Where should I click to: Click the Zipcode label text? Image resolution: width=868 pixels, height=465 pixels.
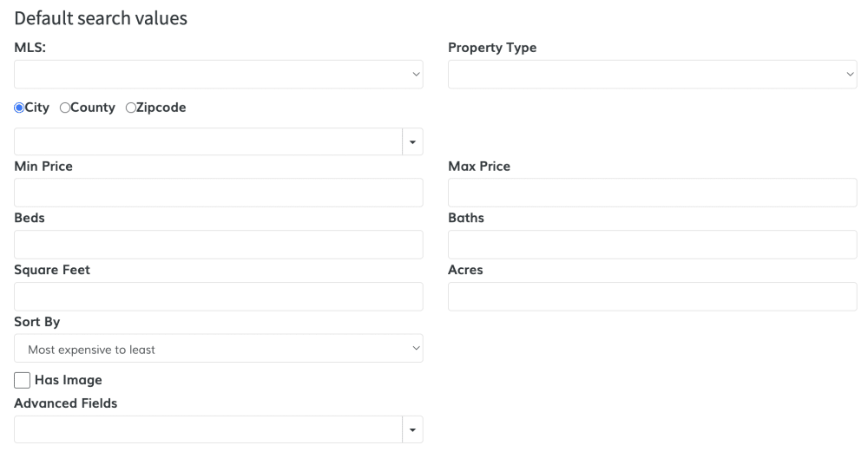point(161,108)
